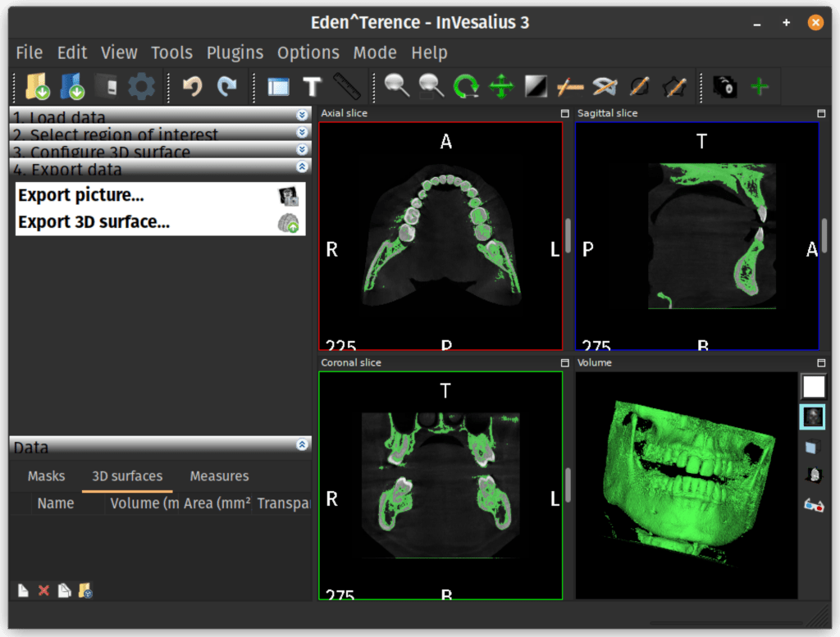This screenshot has height=637, width=840.
Task: Click the Axial slice scrollbar
Action: pos(568,236)
